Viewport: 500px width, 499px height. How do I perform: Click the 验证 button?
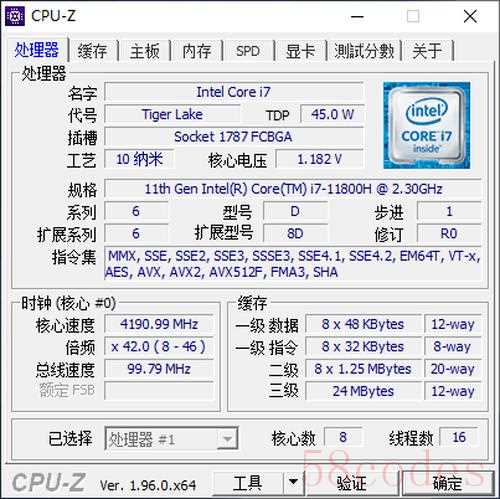[352, 483]
